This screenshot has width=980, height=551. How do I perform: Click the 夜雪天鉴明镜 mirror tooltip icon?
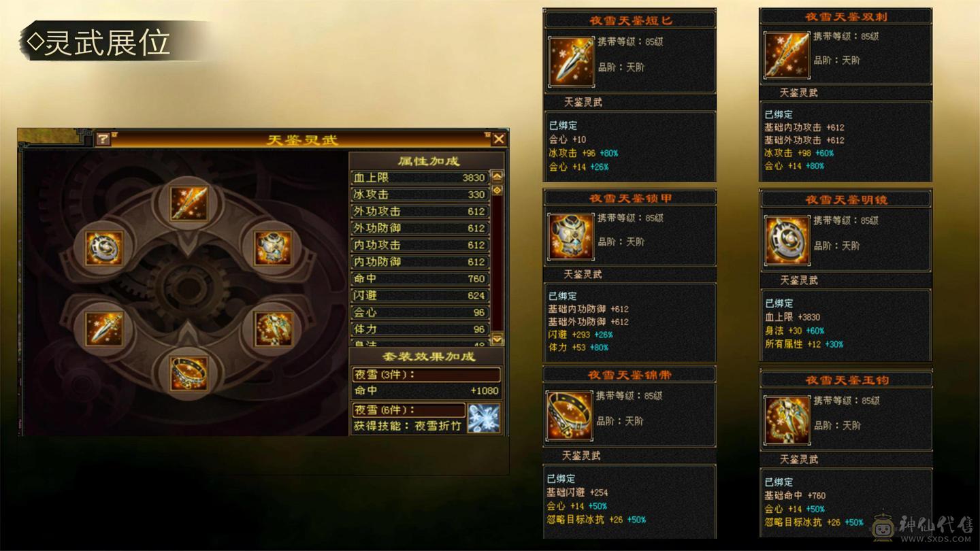pos(787,241)
